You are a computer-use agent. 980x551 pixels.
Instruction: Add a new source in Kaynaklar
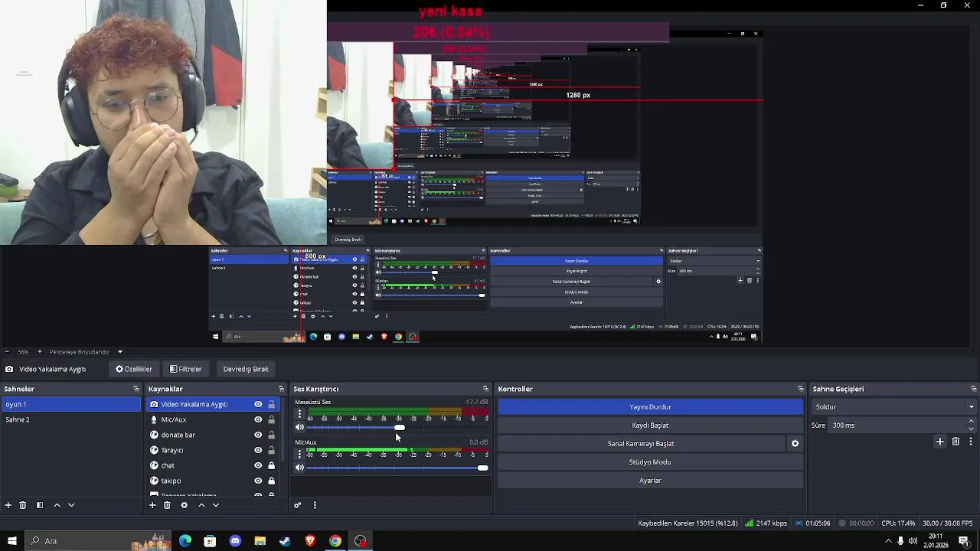tap(152, 505)
